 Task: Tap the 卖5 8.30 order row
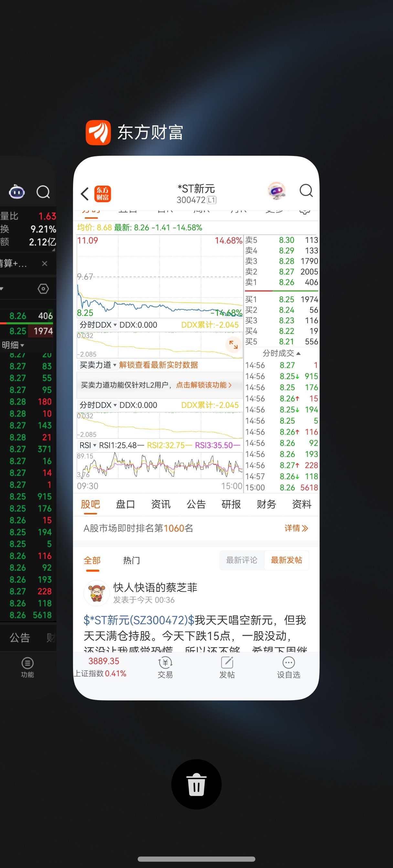281,240
